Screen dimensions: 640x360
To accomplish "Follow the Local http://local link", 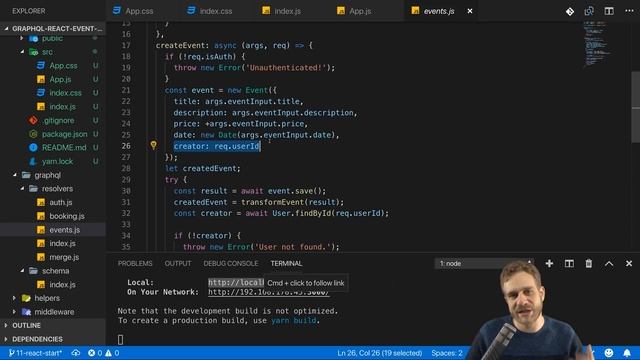I will pos(236,282).
